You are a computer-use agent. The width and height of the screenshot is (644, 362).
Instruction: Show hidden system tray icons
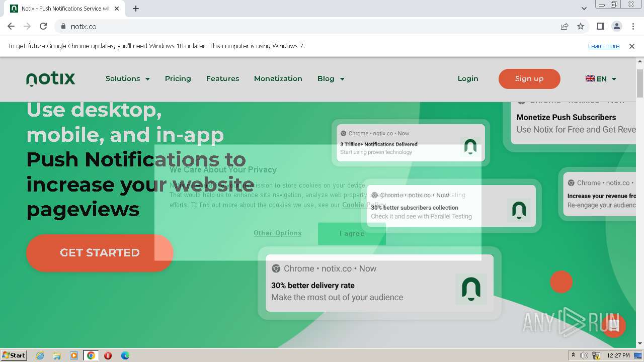coord(573,355)
